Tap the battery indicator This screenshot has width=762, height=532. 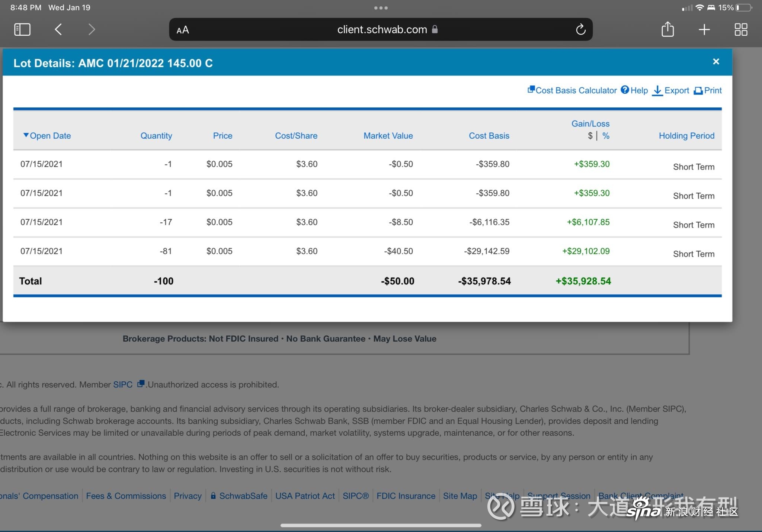(x=744, y=7)
